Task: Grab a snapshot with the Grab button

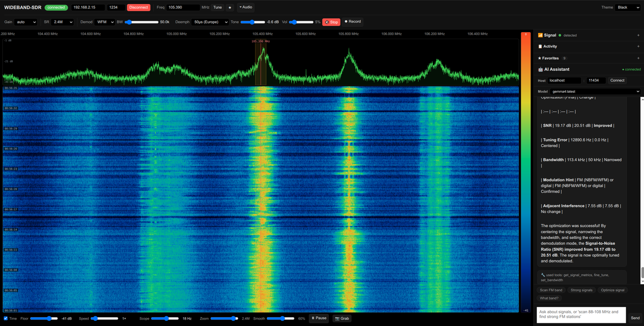Action: (x=341, y=318)
